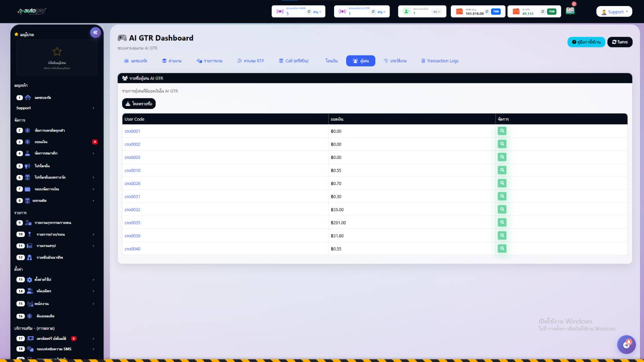
Task: Click the notification book icon in header
Action: (570, 11)
